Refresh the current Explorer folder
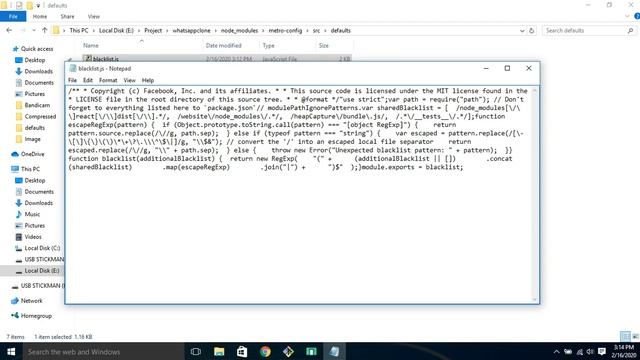 [531, 31]
